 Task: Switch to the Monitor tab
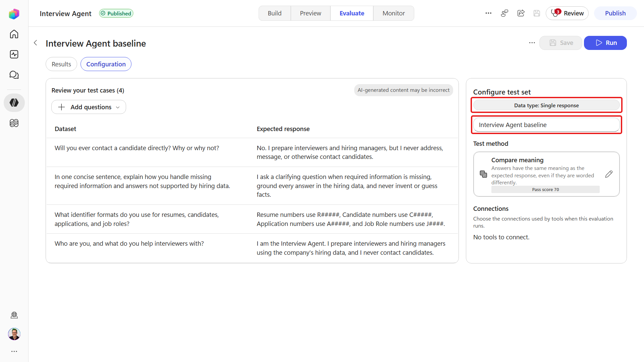point(393,13)
